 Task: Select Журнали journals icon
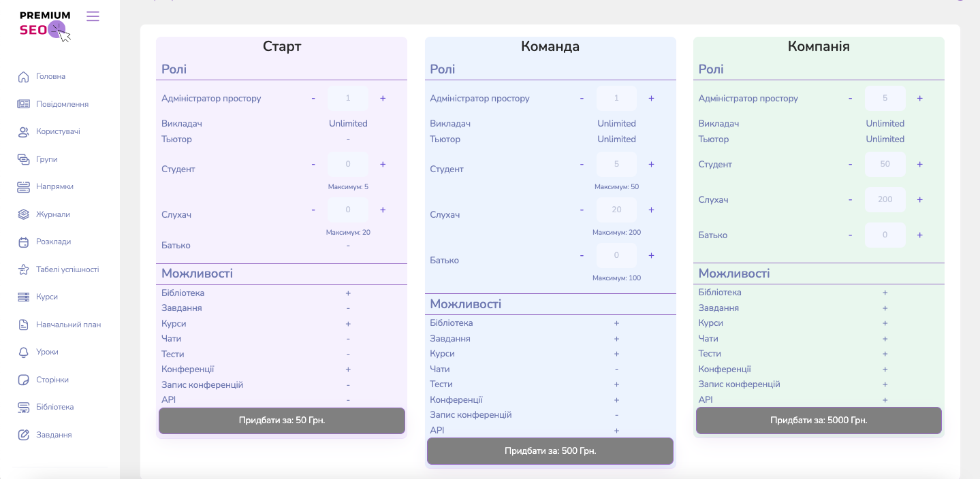[x=24, y=214]
